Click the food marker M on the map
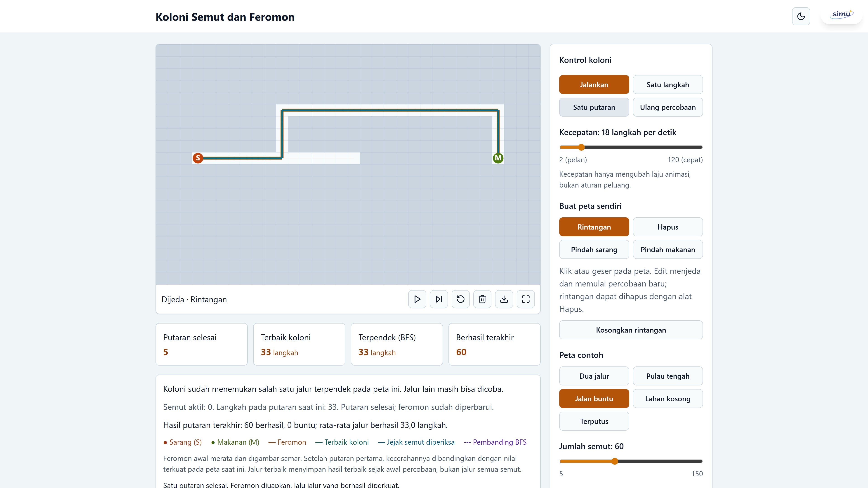This screenshot has height=488, width=868. click(x=498, y=158)
